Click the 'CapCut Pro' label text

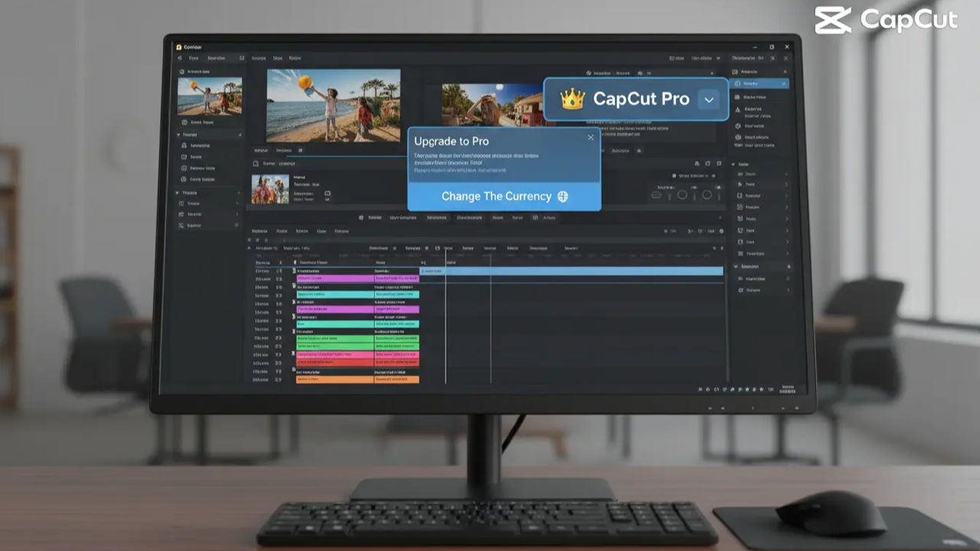click(x=642, y=99)
